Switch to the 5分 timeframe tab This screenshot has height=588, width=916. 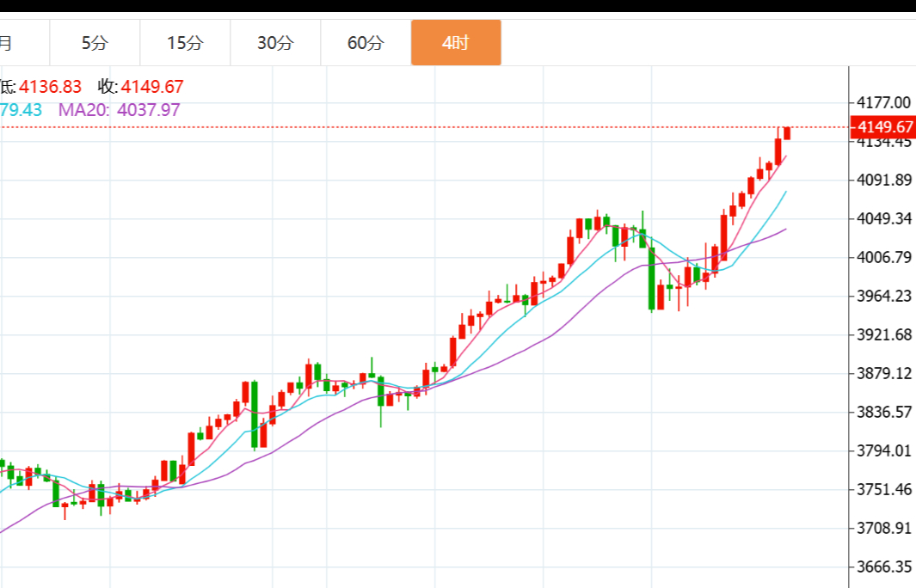click(95, 43)
